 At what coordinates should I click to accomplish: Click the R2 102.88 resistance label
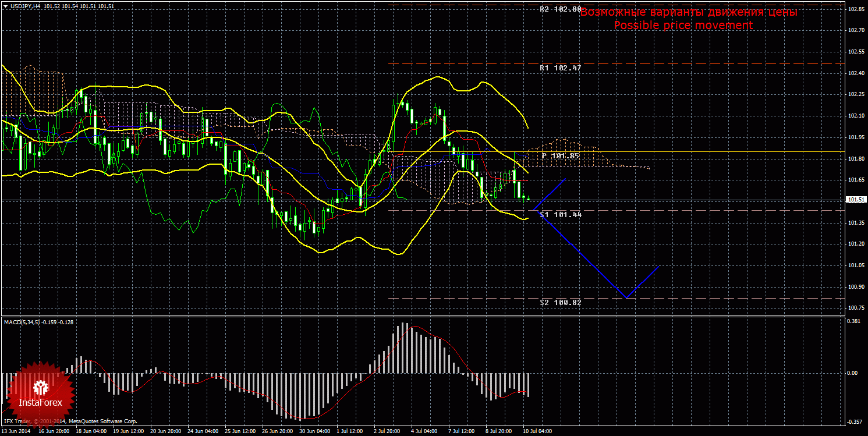point(560,9)
